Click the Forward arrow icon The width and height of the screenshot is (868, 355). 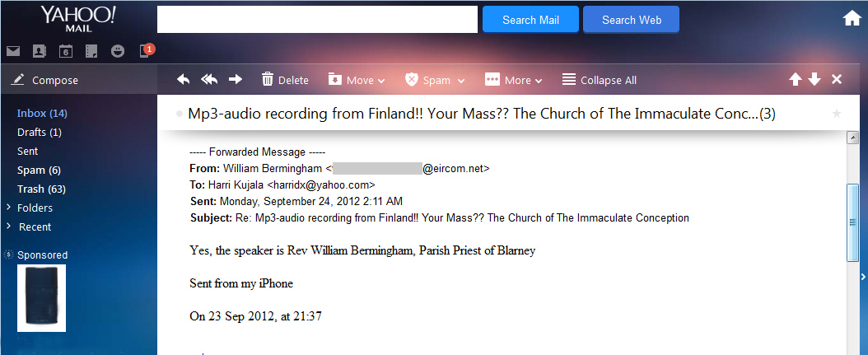pos(236,80)
